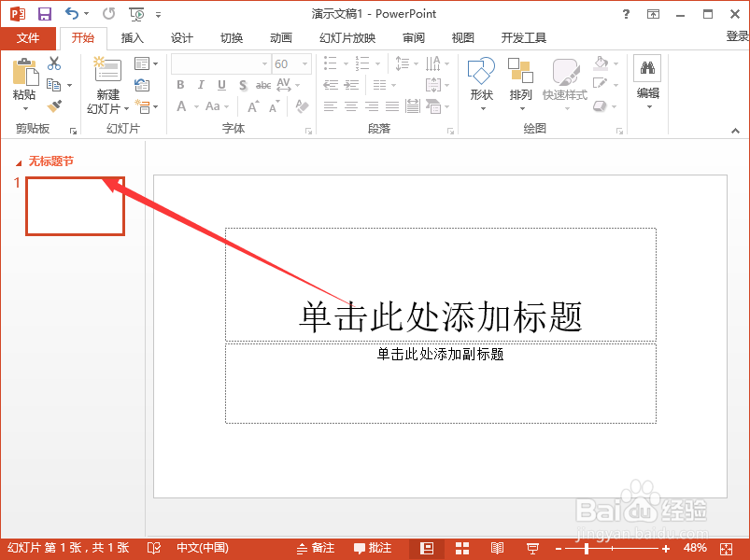Open the bullet list dropdown
The height and width of the screenshot is (560, 750).
345,63
